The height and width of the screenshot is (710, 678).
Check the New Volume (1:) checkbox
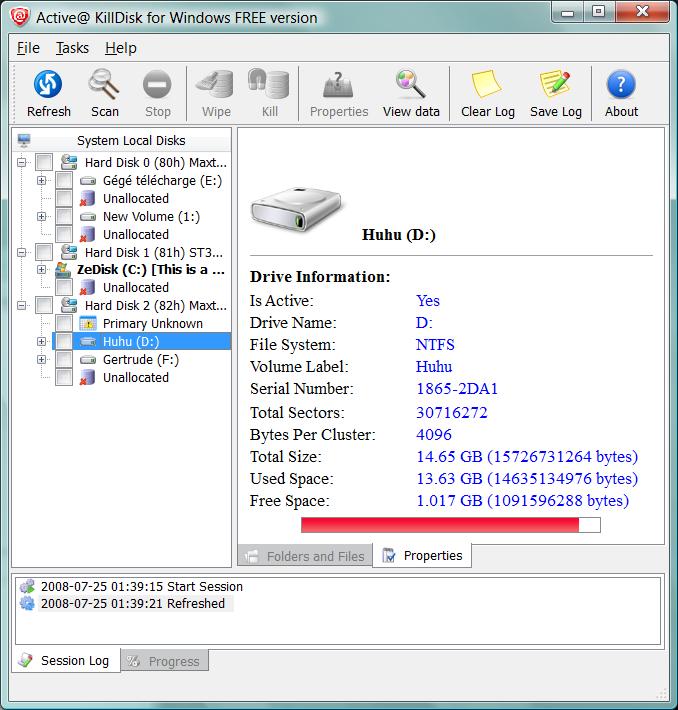[64, 216]
